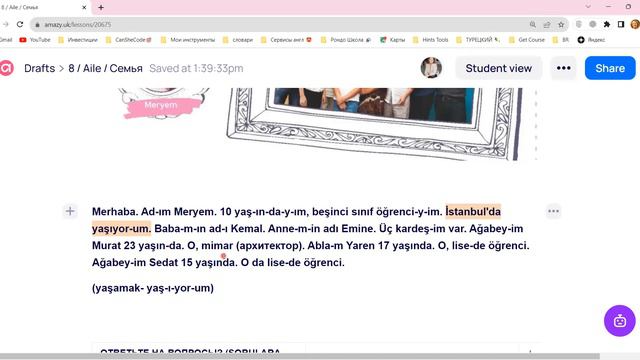Open the Сервисы англ bookmark folder
Viewport: 640px width, 360px height.
(286, 40)
